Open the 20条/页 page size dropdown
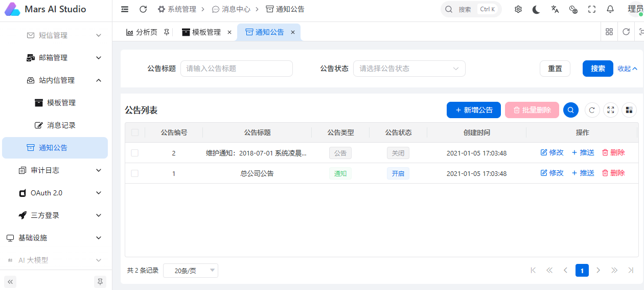The image size is (644, 290). pyautogui.click(x=191, y=271)
